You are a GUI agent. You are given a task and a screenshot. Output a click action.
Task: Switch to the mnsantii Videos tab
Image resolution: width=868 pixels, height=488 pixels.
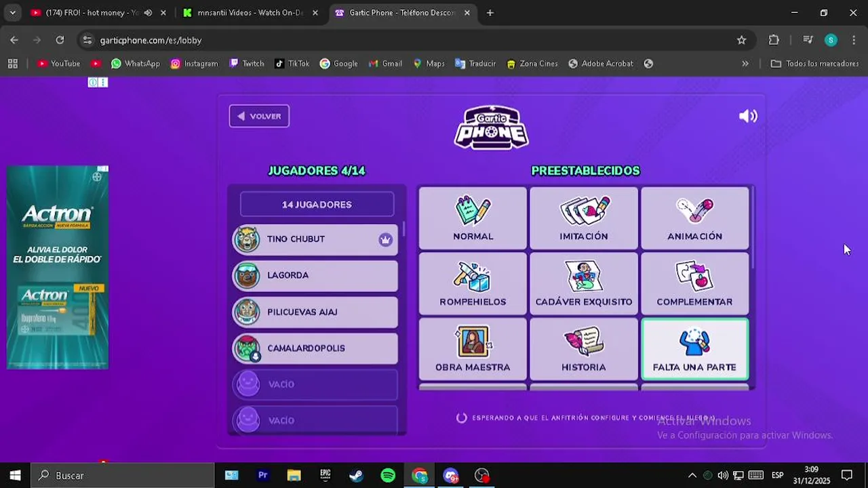point(249,12)
